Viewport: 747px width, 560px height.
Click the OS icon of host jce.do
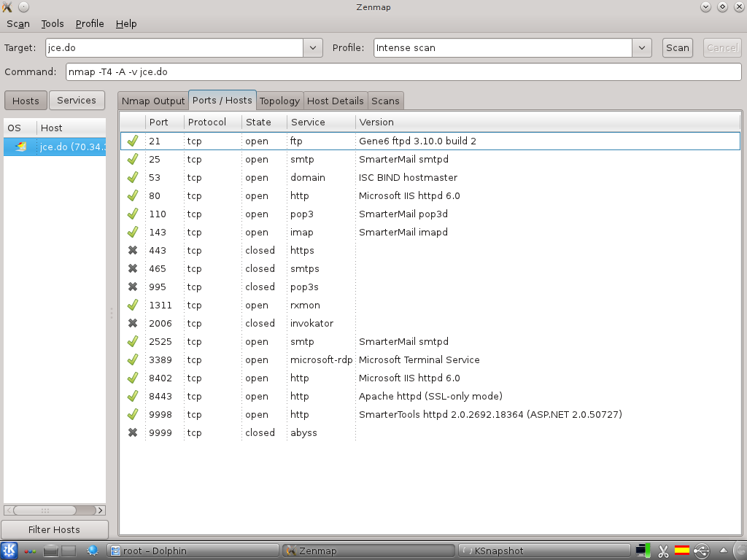(x=21, y=147)
